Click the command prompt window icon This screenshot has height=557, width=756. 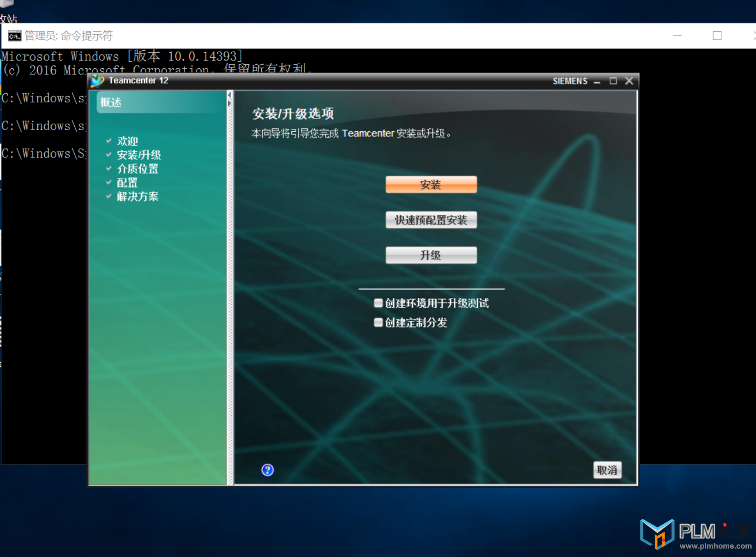coord(14,36)
